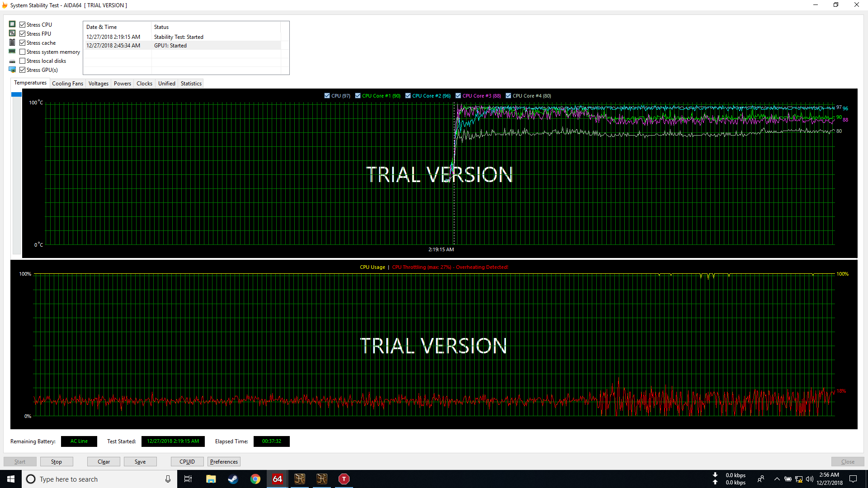This screenshot has height=488, width=868.
Task: Uncheck the Stress cache option
Action: click(22, 43)
